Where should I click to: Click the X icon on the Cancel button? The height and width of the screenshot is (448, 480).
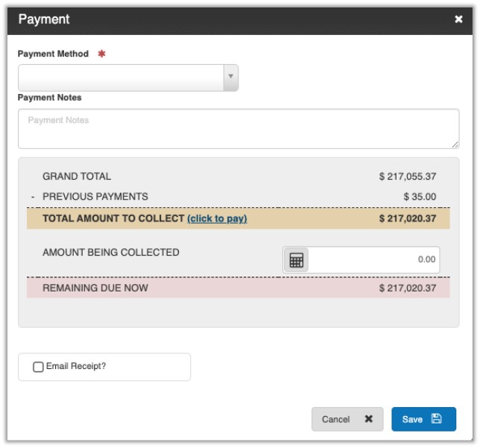(x=368, y=419)
